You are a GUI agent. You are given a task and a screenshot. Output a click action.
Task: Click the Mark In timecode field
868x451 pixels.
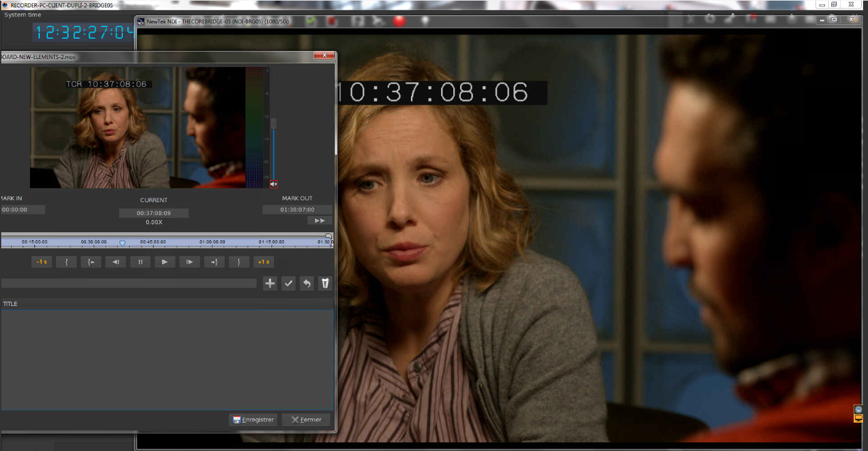23,210
